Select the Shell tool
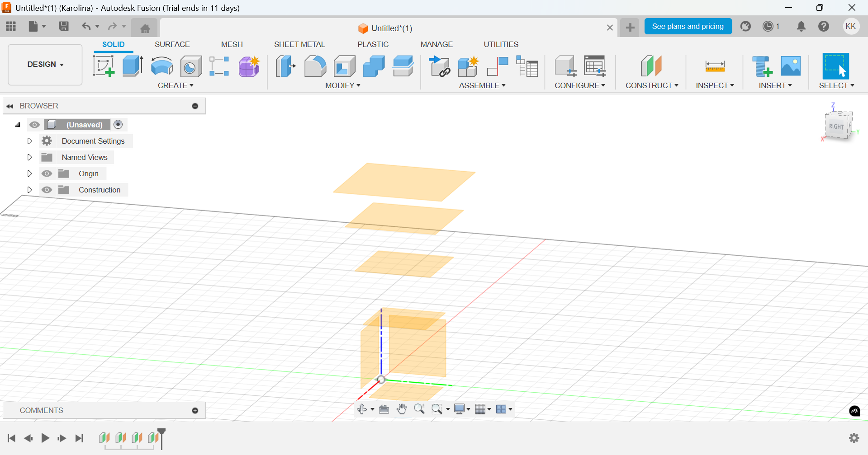The width and height of the screenshot is (868, 455). [344, 66]
